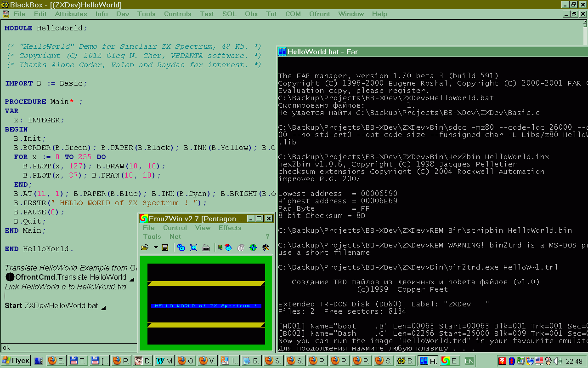
Task: Click the 'x: INTEGER;' declaration line
Action: [39, 120]
